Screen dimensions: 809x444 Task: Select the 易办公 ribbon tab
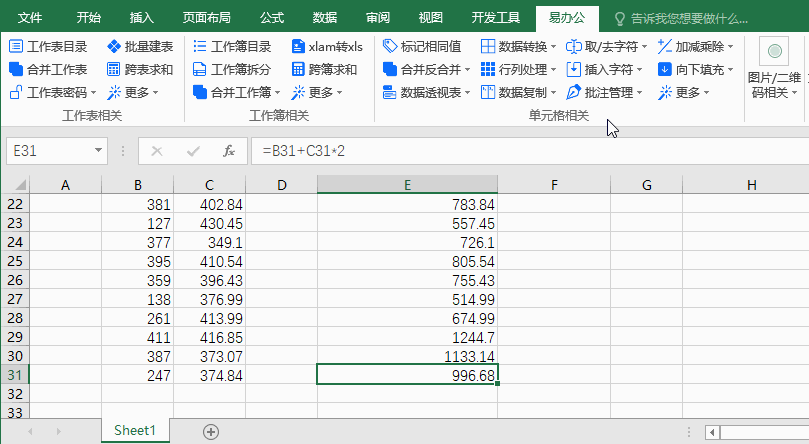coord(567,18)
